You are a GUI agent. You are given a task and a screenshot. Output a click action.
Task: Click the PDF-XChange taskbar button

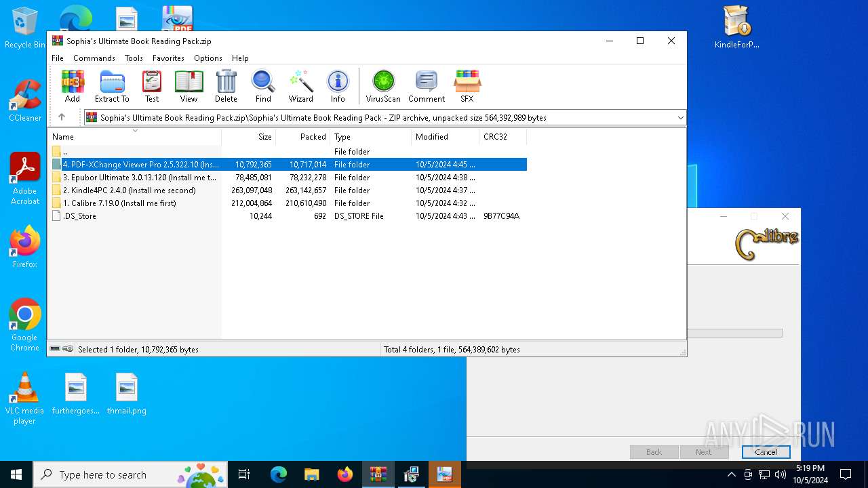click(445, 474)
